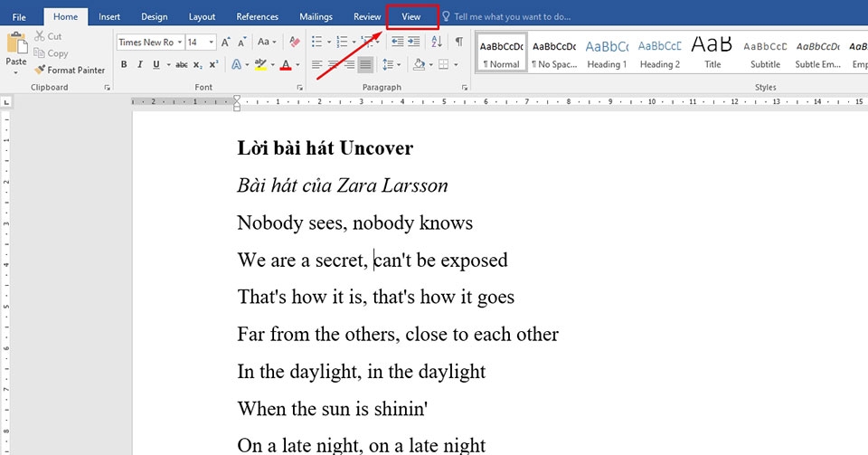Open the Change Case dropdown

[x=267, y=42]
